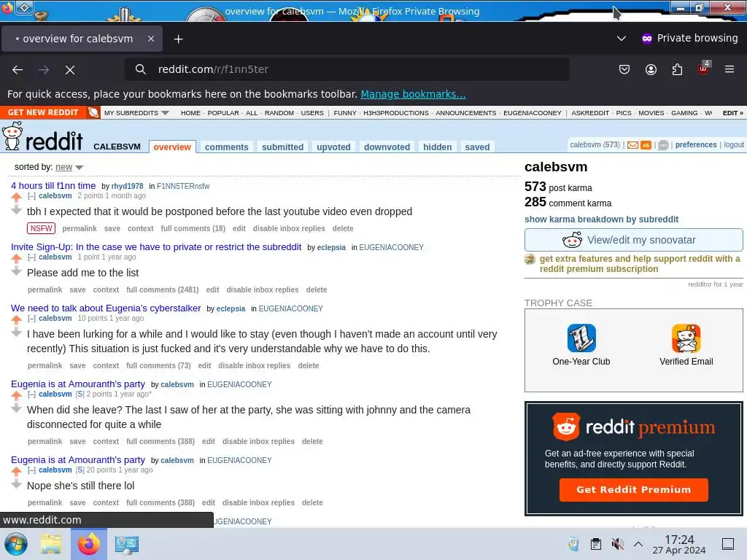Image resolution: width=747 pixels, height=560 pixels.
Task: Open the chat bubble icon in user bar
Action: (x=663, y=145)
